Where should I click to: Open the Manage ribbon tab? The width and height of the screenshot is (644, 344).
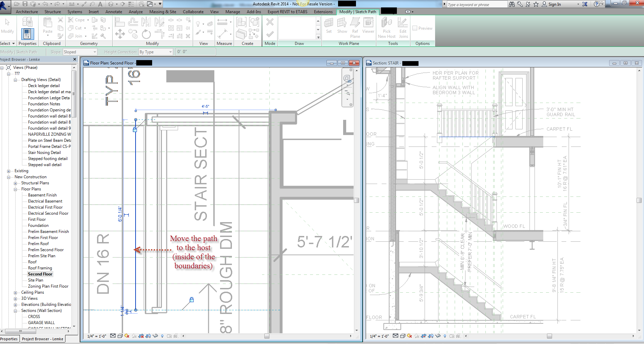click(233, 11)
